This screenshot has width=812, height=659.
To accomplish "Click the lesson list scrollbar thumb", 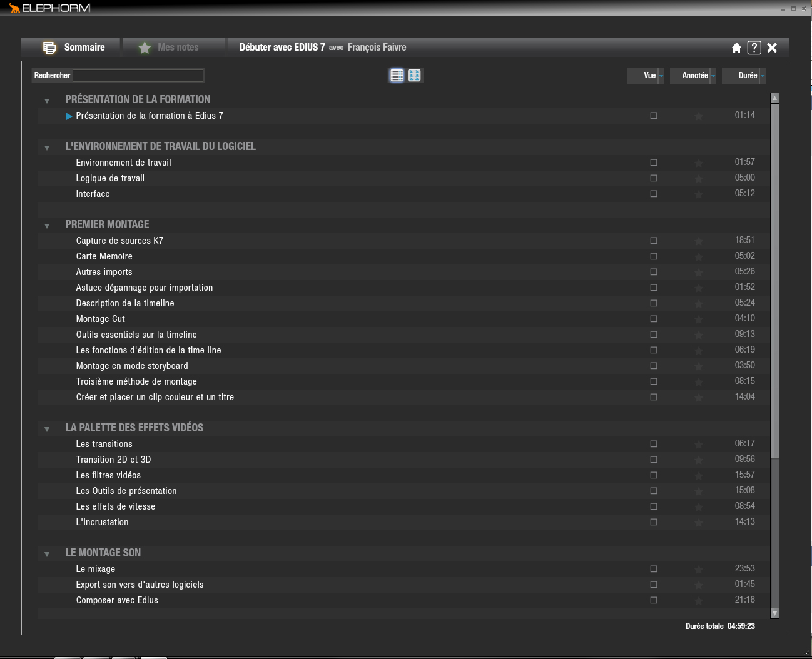I will (x=774, y=280).
